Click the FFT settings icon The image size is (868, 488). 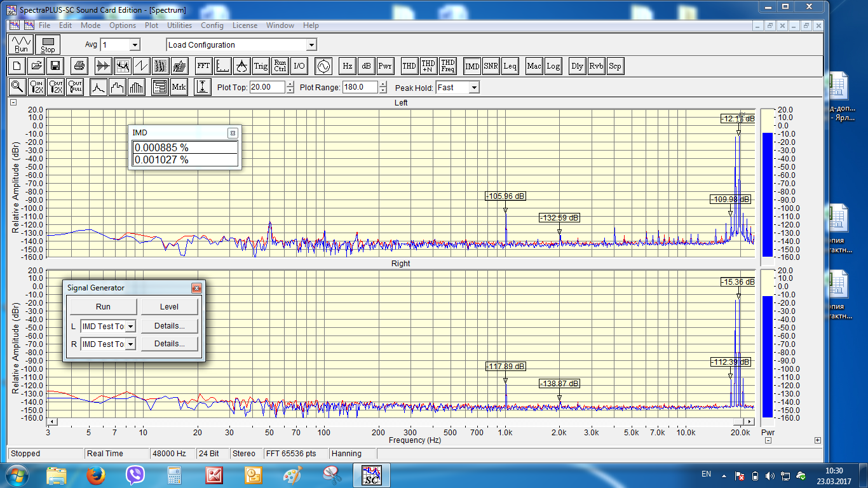click(203, 65)
